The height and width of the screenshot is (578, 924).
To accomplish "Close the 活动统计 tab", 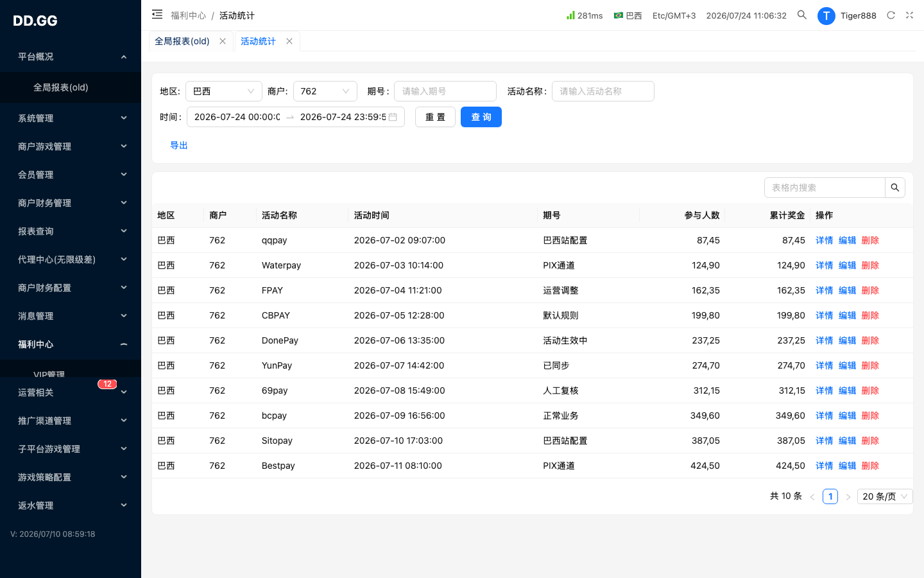I will coord(289,41).
